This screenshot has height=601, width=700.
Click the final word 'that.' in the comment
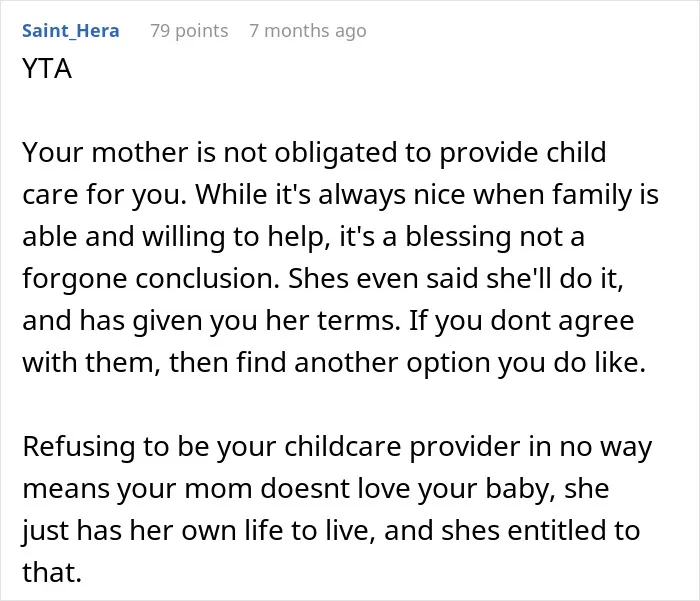[x=52, y=573]
